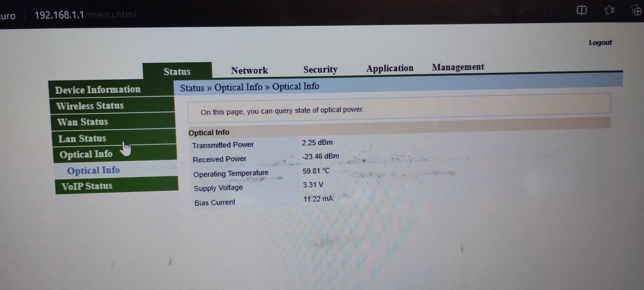Click the saved passwords key icon
The height and width of the screenshot is (290, 644).
point(471,11)
